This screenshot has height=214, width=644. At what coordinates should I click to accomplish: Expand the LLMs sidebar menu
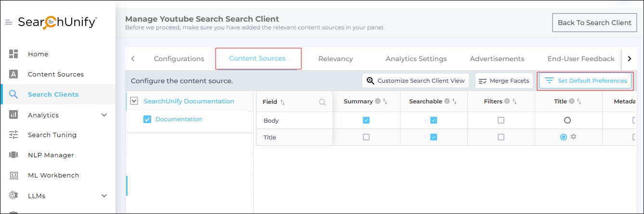tap(104, 196)
